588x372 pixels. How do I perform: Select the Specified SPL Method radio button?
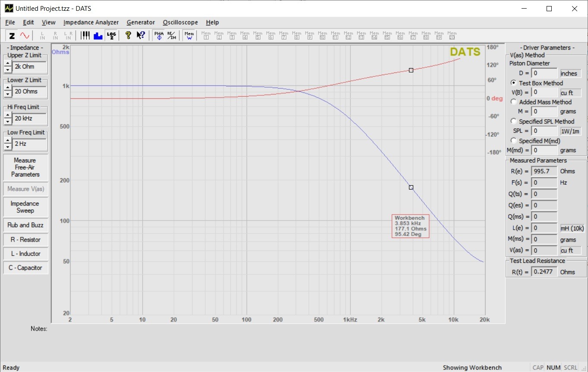coord(514,121)
